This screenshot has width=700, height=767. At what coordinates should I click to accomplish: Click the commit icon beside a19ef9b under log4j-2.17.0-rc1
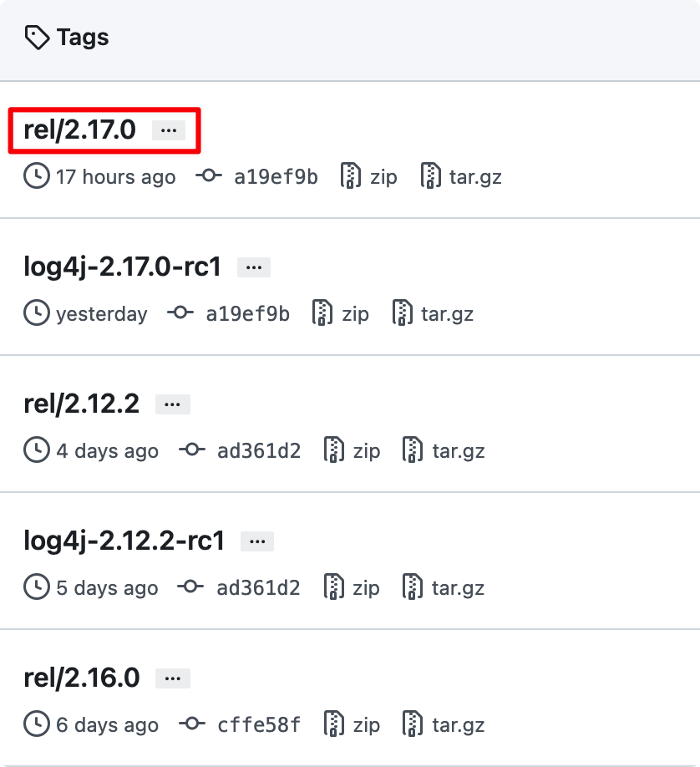[x=180, y=313]
